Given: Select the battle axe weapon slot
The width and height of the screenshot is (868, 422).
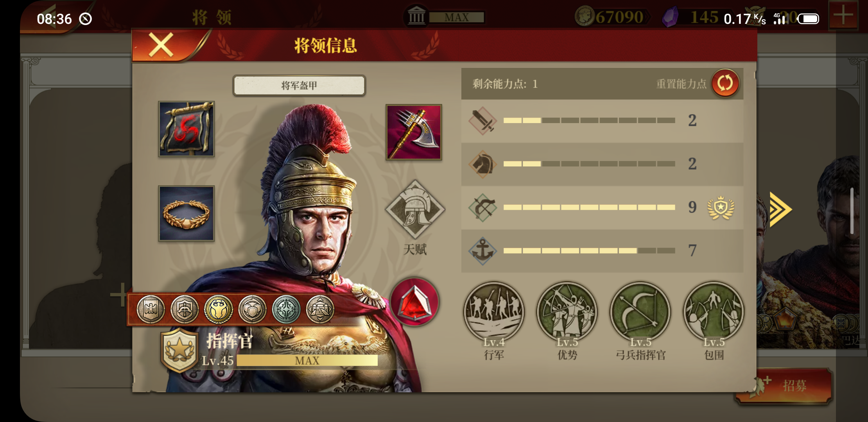Looking at the screenshot, I should click(x=414, y=132).
